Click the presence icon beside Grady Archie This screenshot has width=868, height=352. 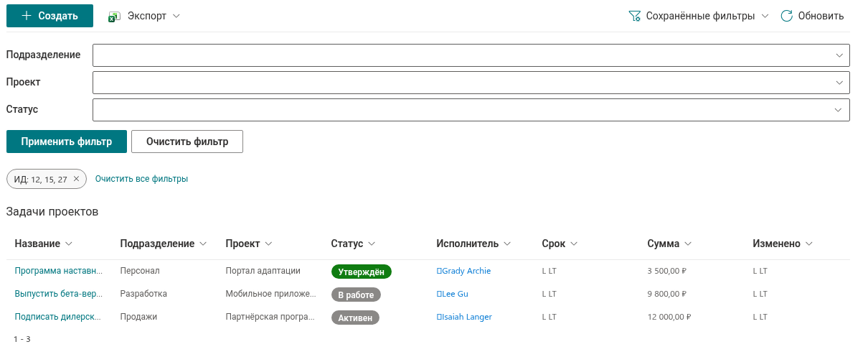point(438,271)
